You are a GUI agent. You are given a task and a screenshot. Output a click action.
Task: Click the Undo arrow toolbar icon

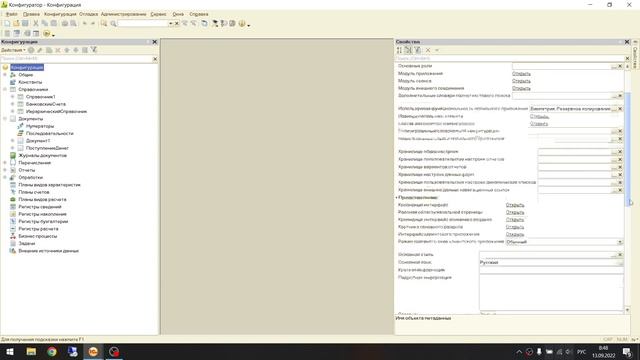click(x=84, y=24)
